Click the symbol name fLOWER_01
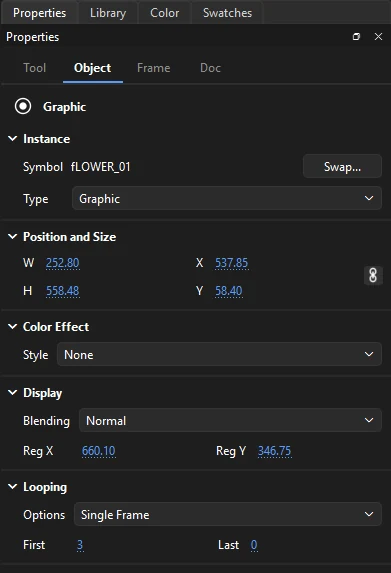The height and width of the screenshot is (573, 391). (x=100, y=167)
